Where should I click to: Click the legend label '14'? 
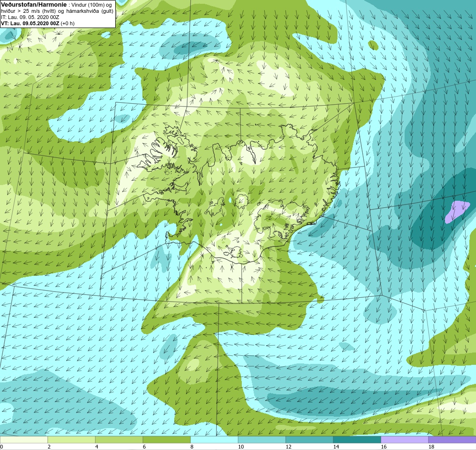pyautogui.click(x=336, y=447)
